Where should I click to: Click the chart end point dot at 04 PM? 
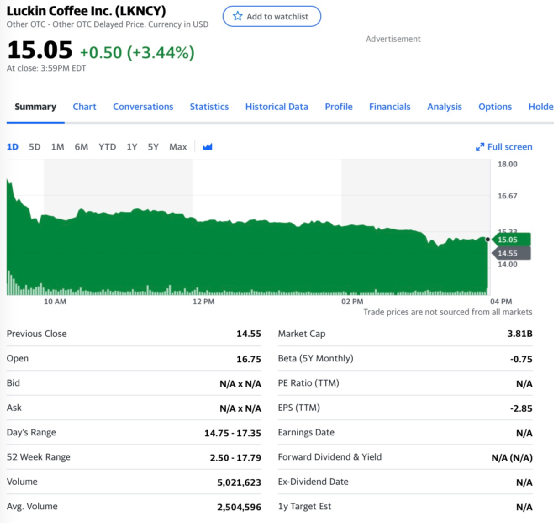click(x=488, y=239)
